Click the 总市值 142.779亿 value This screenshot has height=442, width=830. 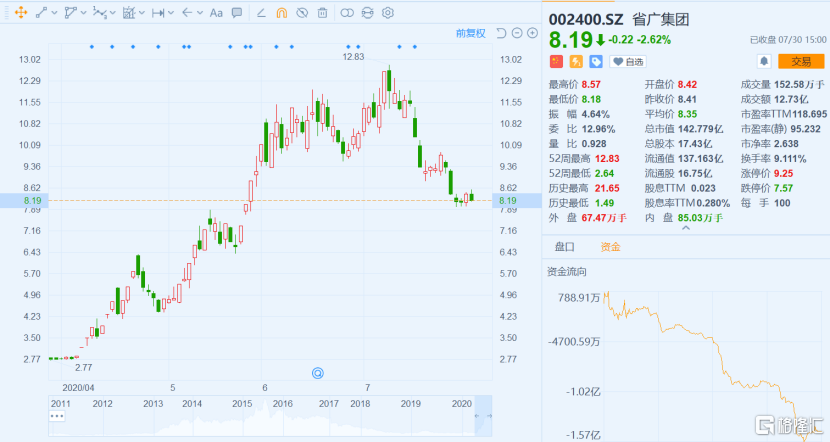(x=699, y=129)
